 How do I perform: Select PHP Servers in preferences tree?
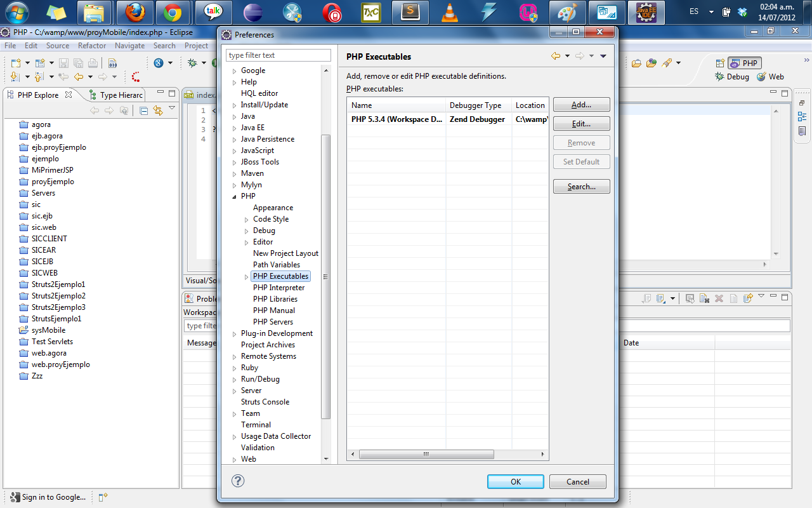pos(273,322)
